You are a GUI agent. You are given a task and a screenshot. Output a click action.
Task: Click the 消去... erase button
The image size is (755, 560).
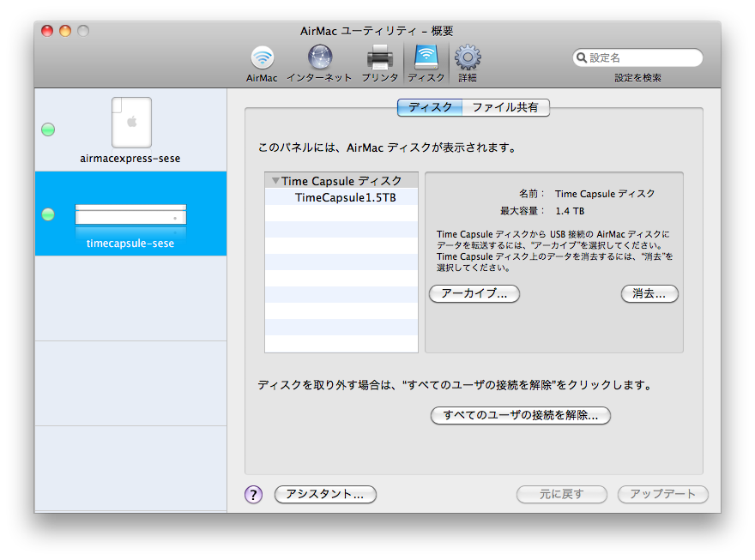click(x=649, y=293)
